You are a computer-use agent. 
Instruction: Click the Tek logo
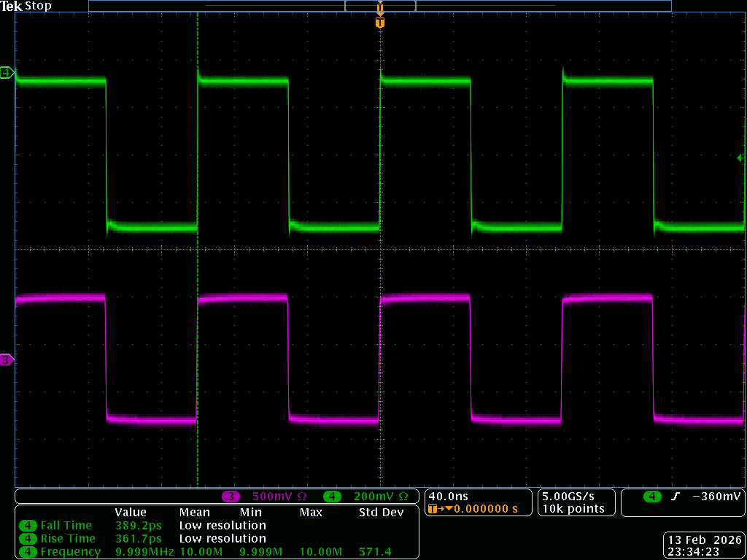12,6
